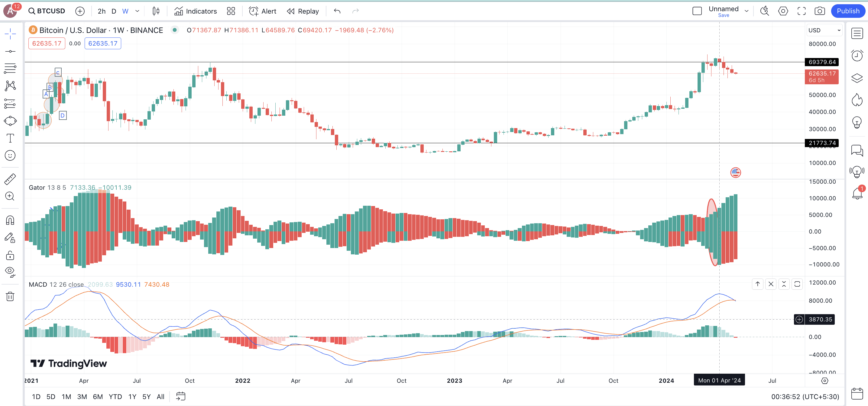Select the Trend Line drawing tool
This screenshot has width=868, height=406.
(x=10, y=51)
